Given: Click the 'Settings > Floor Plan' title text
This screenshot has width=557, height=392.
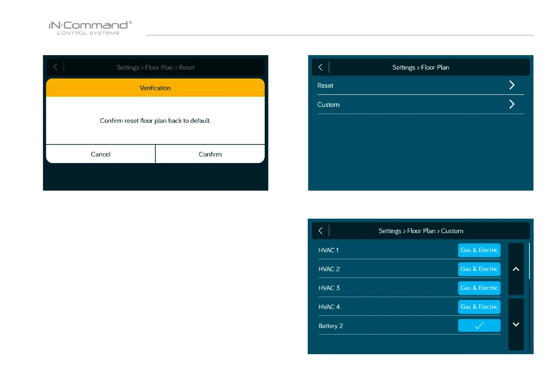Looking at the screenshot, I should [420, 67].
